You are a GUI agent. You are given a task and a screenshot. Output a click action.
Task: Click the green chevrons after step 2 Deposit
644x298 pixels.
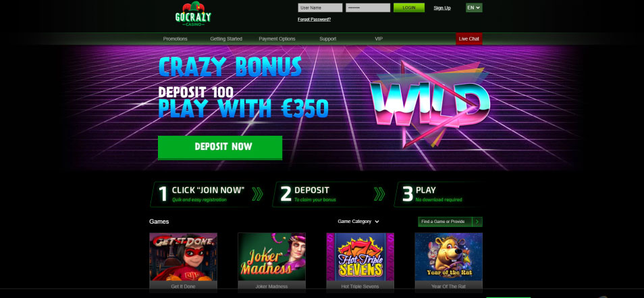pyautogui.click(x=379, y=194)
